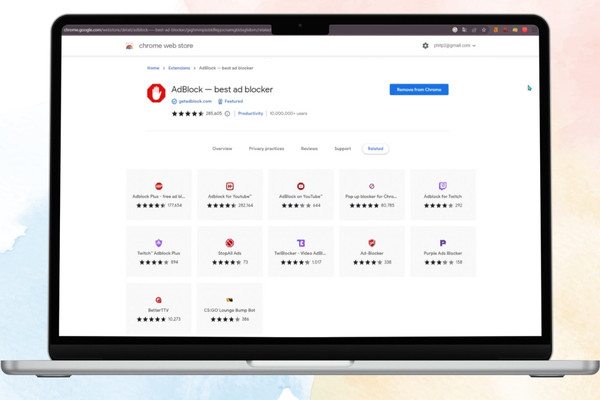Viewport: 600px width, 400px height.
Task: Click the Purple Ads Blocker P icon
Action: pos(443,243)
